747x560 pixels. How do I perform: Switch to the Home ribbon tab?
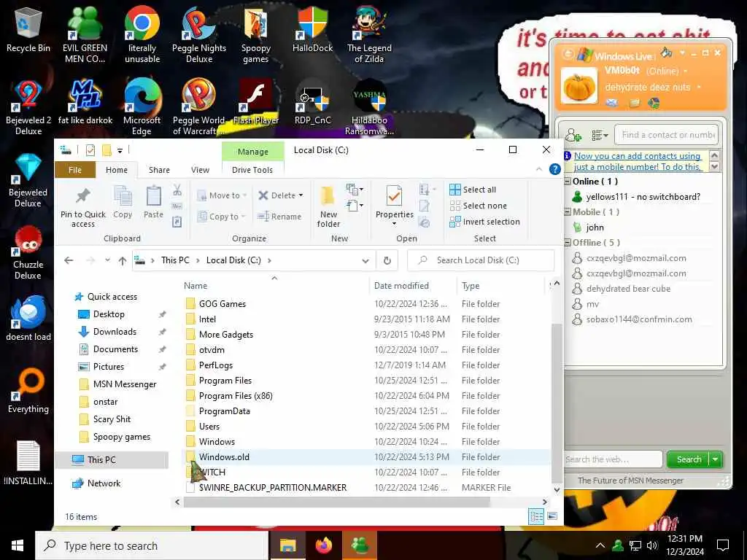116,170
